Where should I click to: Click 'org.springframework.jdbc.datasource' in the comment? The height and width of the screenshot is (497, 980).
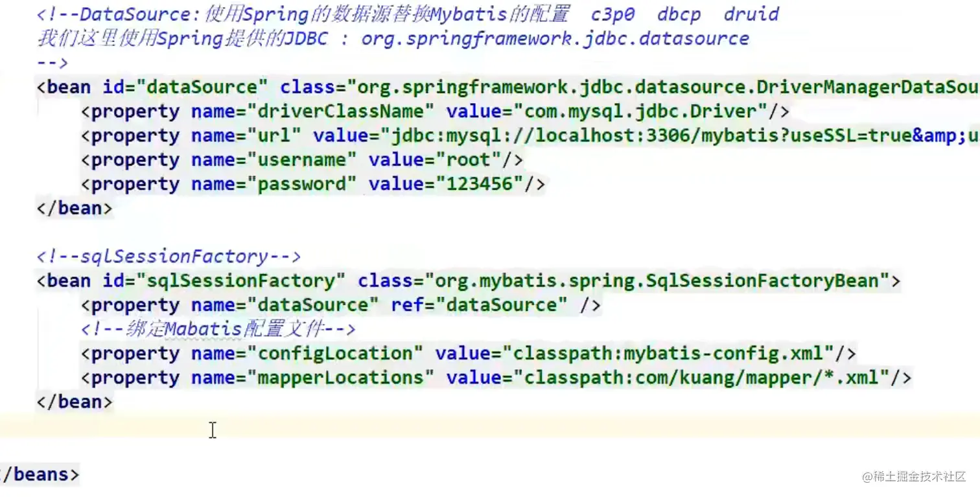pos(555,39)
